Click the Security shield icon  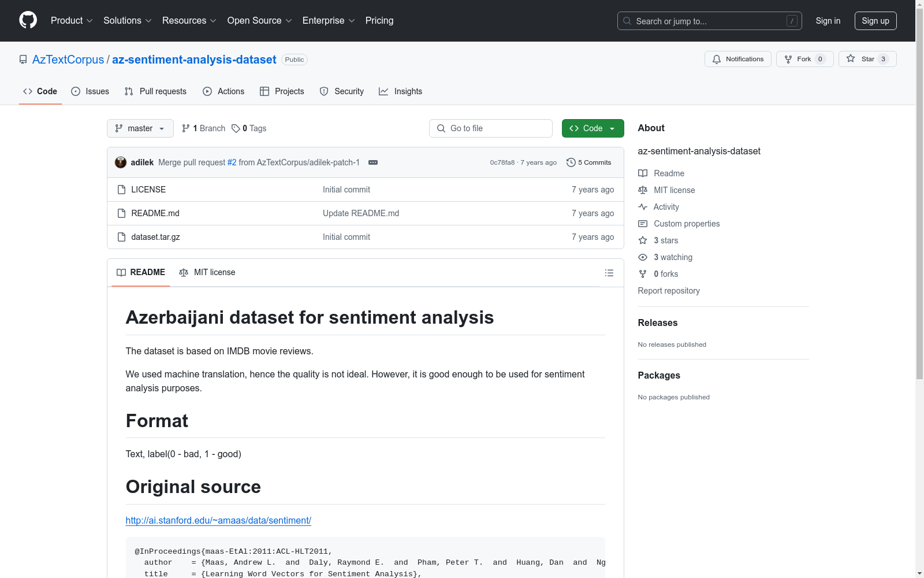324,91
